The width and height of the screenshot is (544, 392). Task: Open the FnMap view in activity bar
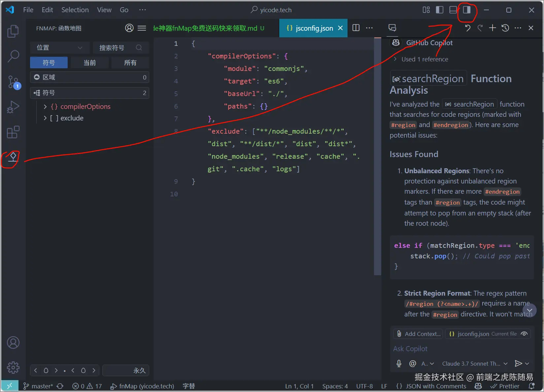[x=13, y=157]
